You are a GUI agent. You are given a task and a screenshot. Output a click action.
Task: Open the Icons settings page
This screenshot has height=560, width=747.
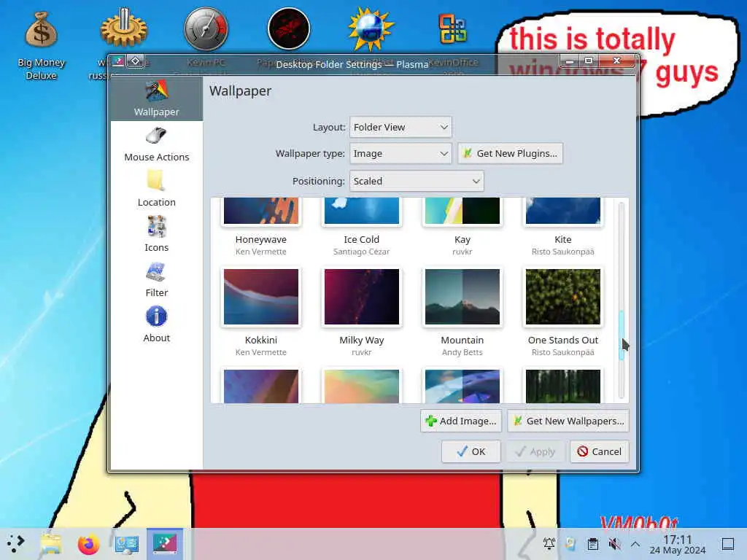coord(156,235)
